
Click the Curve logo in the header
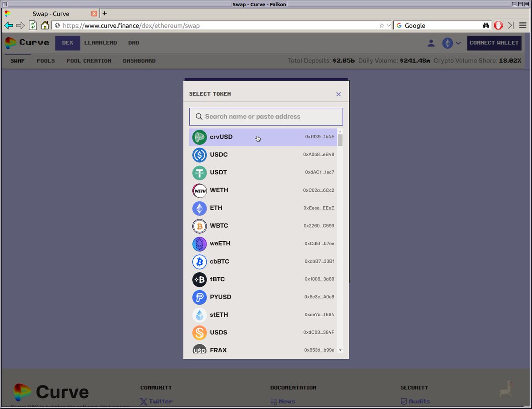click(x=27, y=43)
